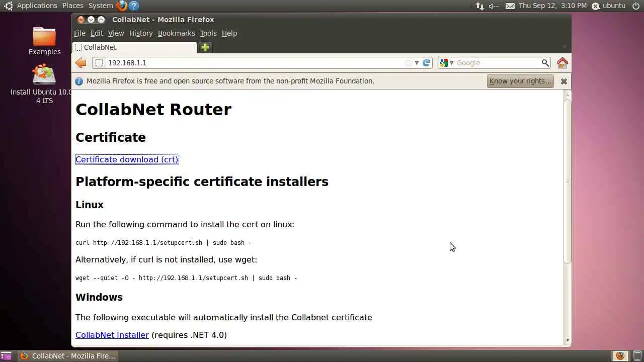Reload the page with the refresh icon

426,63
